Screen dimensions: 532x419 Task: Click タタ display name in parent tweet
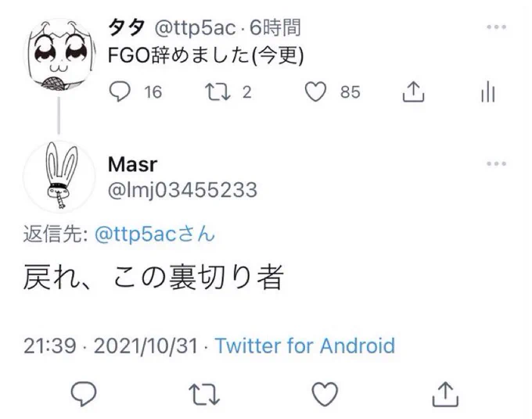(124, 28)
